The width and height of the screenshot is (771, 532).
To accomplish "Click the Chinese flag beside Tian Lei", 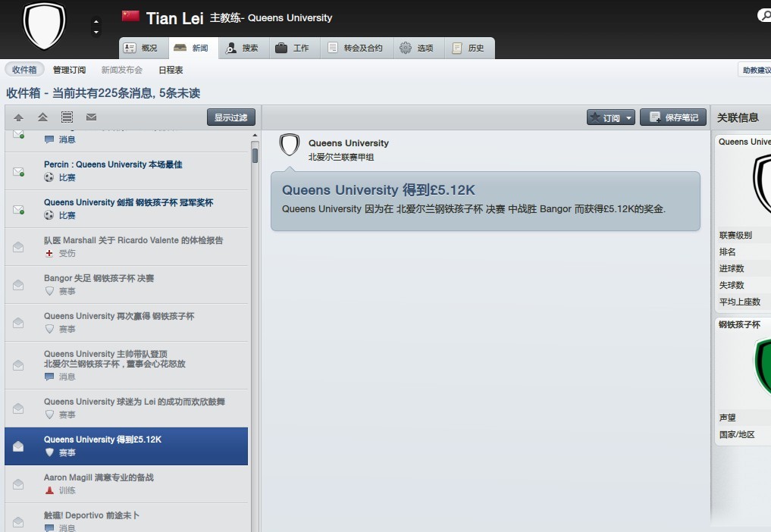I will [x=131, y=16].
